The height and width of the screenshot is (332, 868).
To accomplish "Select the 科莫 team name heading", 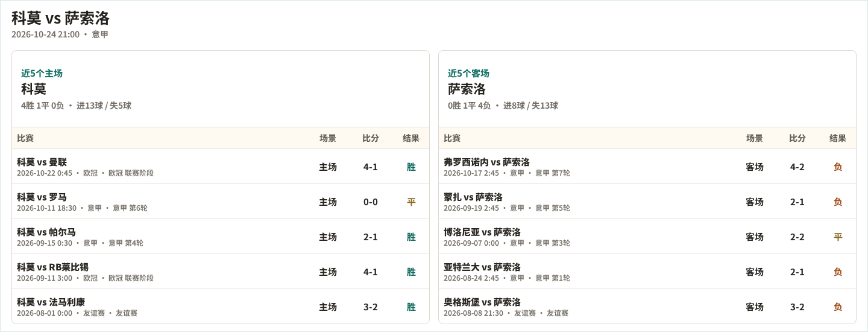I will (x=34, y=89).
